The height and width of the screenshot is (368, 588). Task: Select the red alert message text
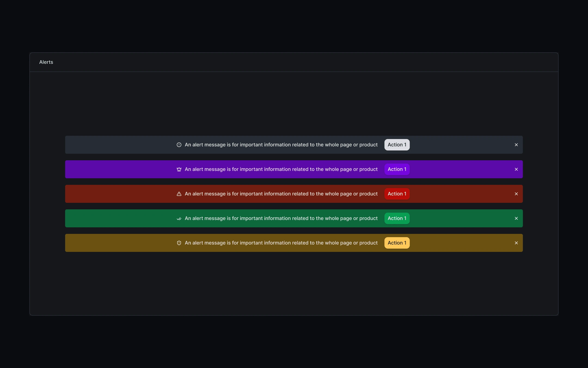[x=281, y=194]
